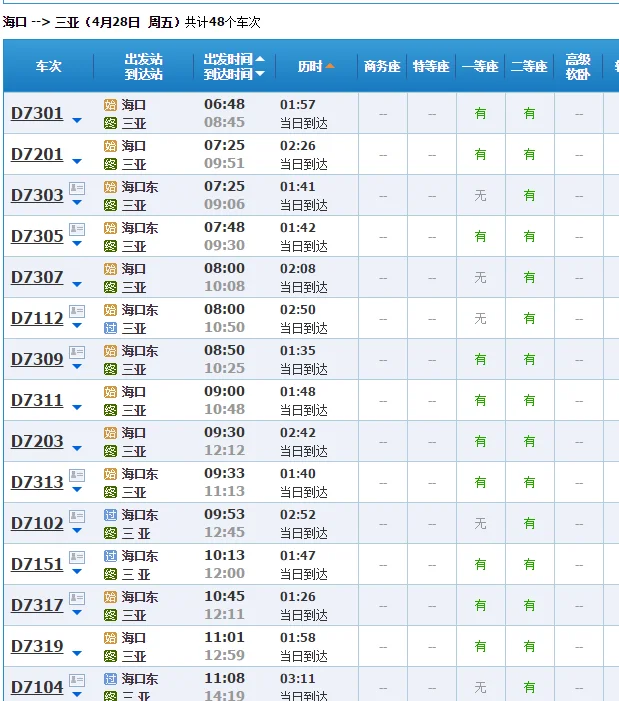Click 二等座 有 for train D7303

tap(530, 195)
